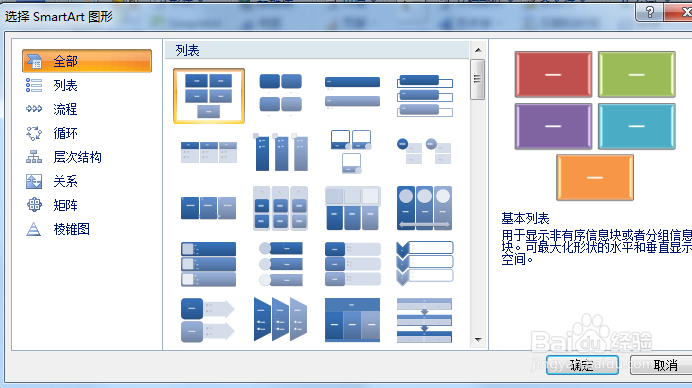The height and width of the screenshot is (388, 692).
Task: Choose the three tall vertical bars layout
Action: tap(281, 152)
